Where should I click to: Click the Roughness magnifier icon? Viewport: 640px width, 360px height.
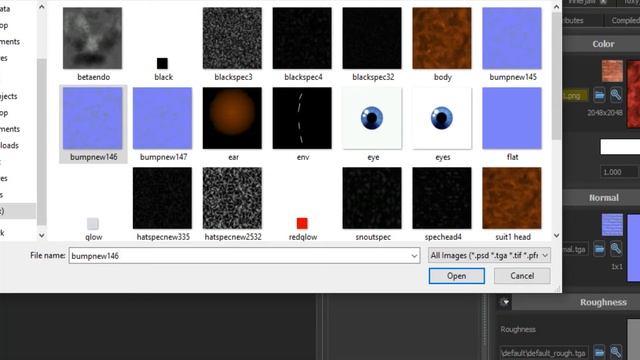point(616,352)
